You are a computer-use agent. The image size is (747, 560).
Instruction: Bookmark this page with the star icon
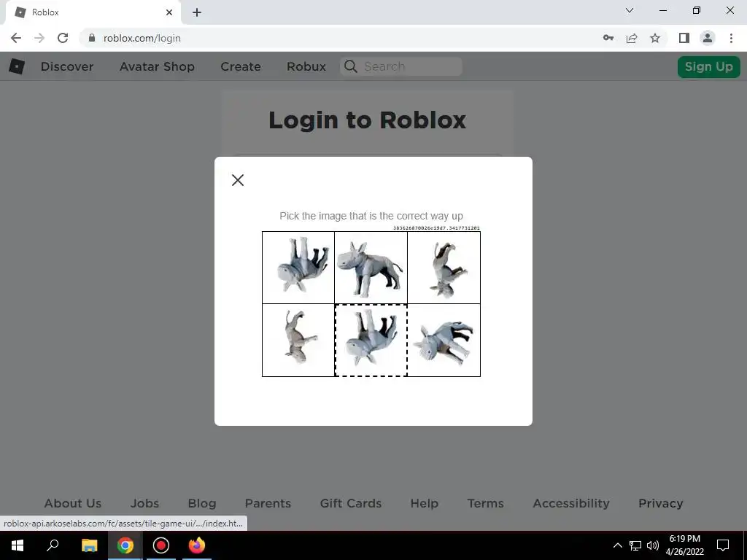click(655, 38)
